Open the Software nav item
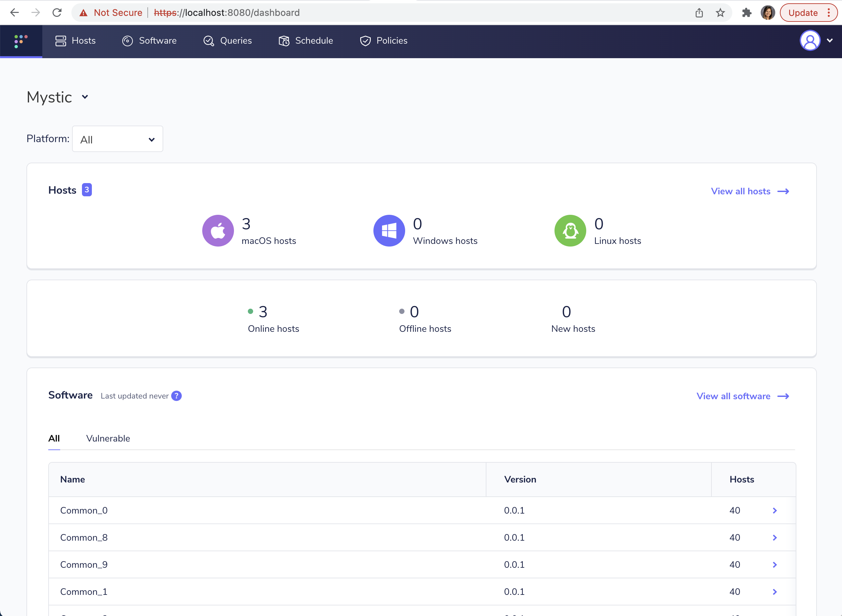 [149, 41]
